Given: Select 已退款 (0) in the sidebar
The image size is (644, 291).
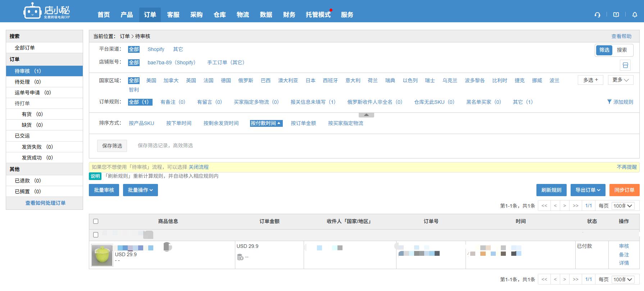Looking at the screenshot, I should [x=44, y=181].
